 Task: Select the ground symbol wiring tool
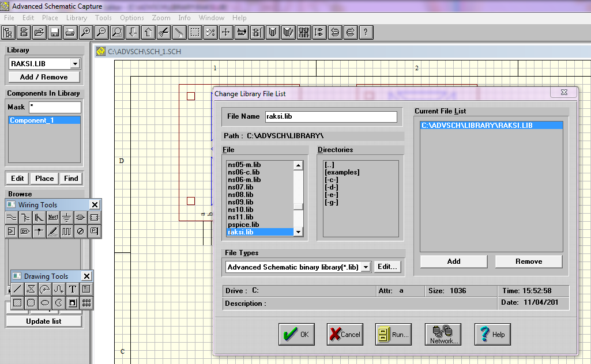66,218
